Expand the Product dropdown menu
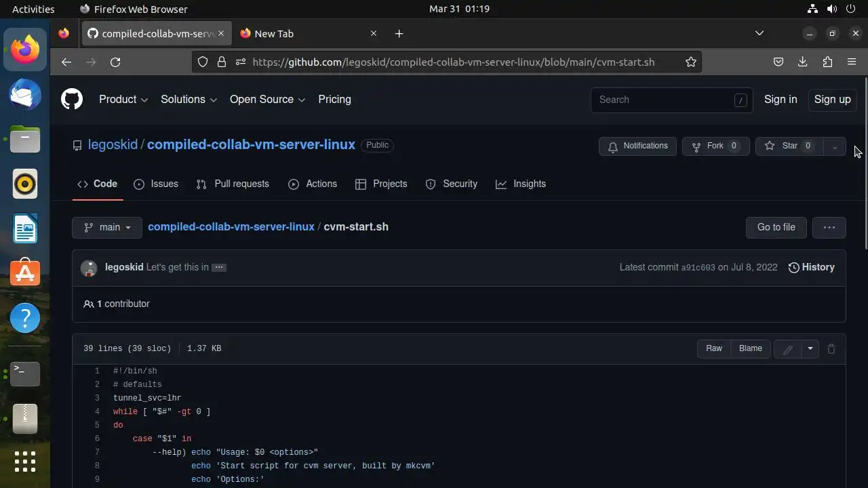Screen dimensions: 868x488 123,99
